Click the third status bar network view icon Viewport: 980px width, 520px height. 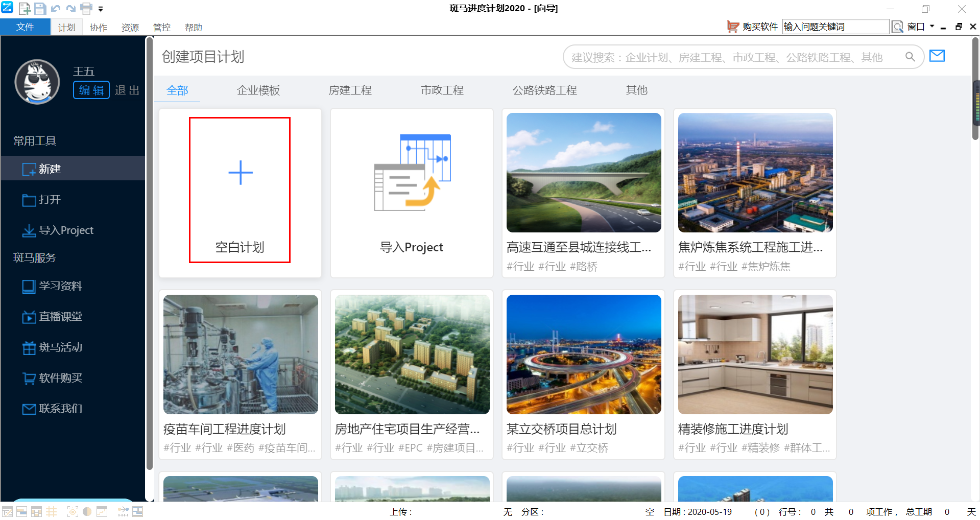pos(36,512)
